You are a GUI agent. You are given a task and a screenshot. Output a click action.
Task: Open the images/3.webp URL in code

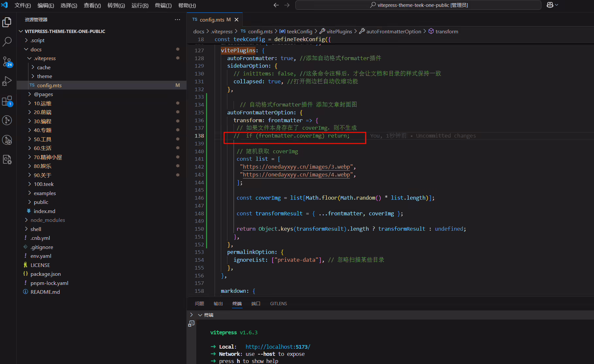coord(296,167)
